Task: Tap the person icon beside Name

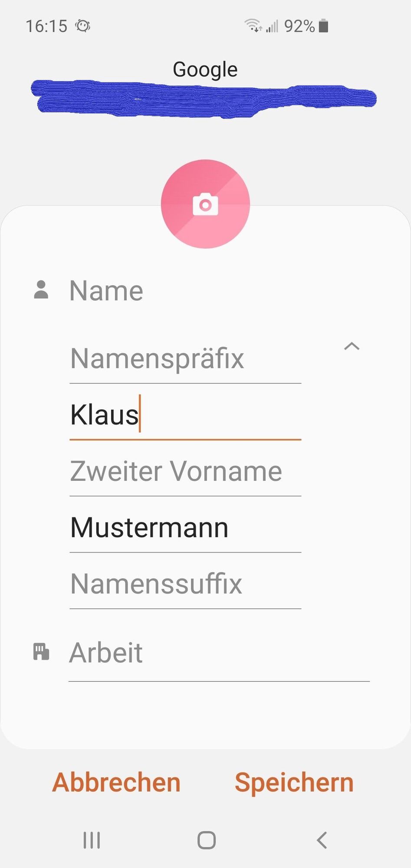Action: (41, 290)
